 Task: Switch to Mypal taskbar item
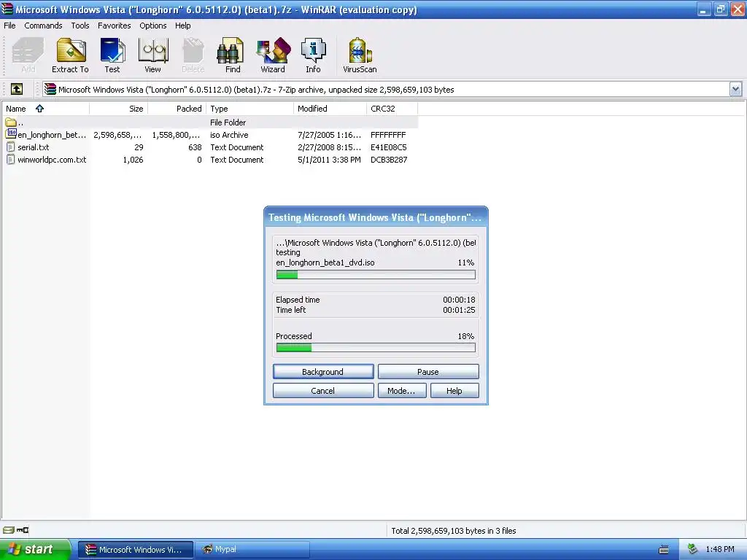coord(252,550)
